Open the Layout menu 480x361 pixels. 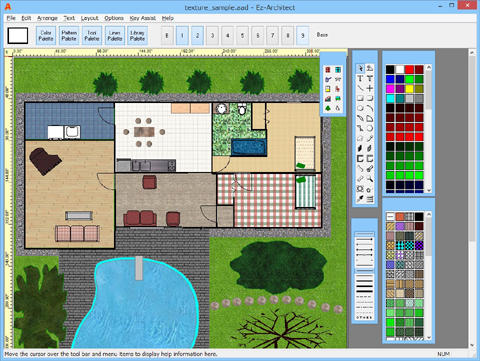89,18
